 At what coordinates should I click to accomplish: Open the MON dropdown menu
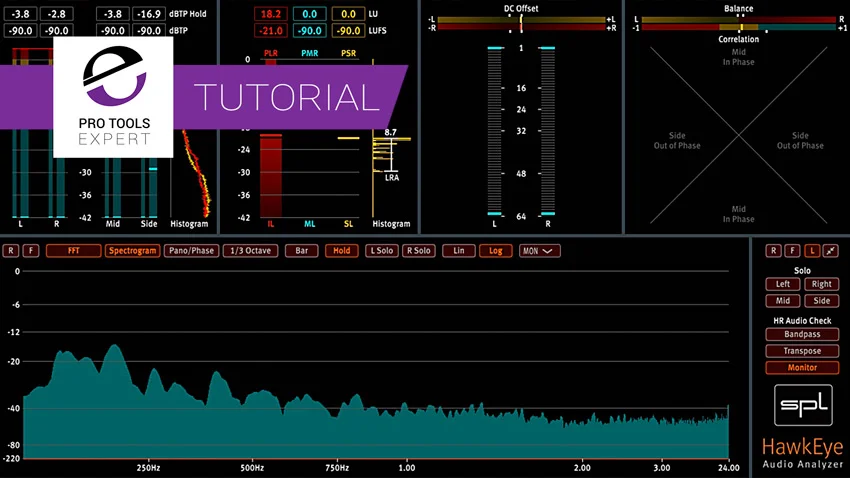(539, 250)
